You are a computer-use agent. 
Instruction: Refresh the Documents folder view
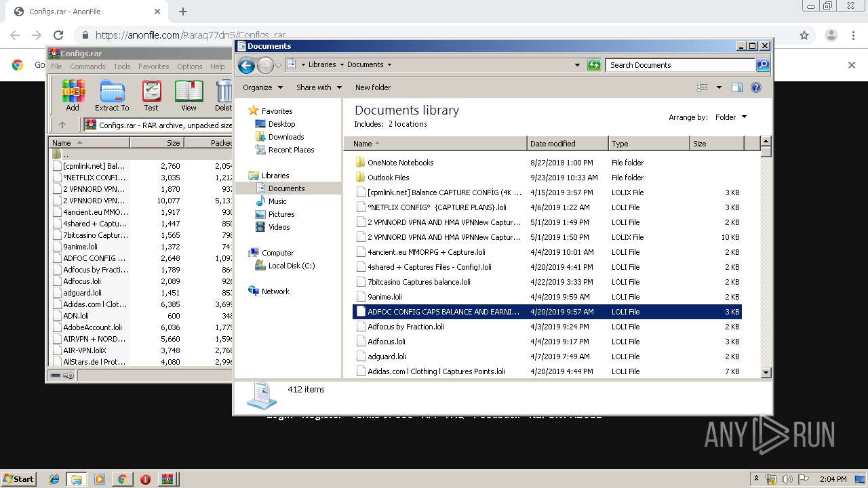click(x=594, y=65)
